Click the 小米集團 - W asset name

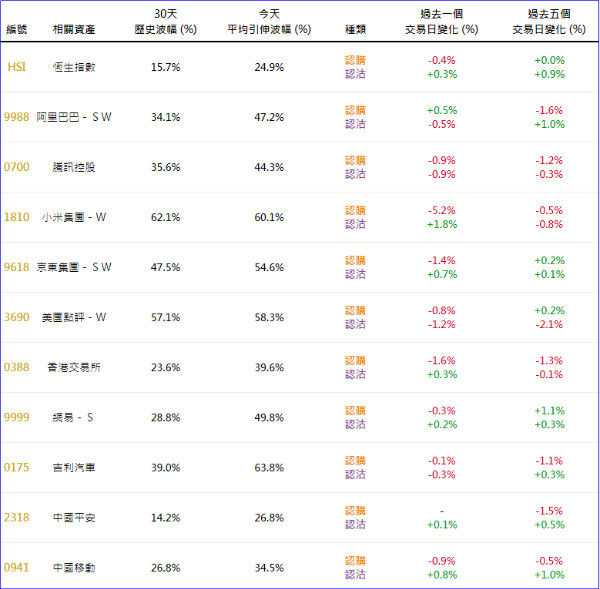coord(74,217)
